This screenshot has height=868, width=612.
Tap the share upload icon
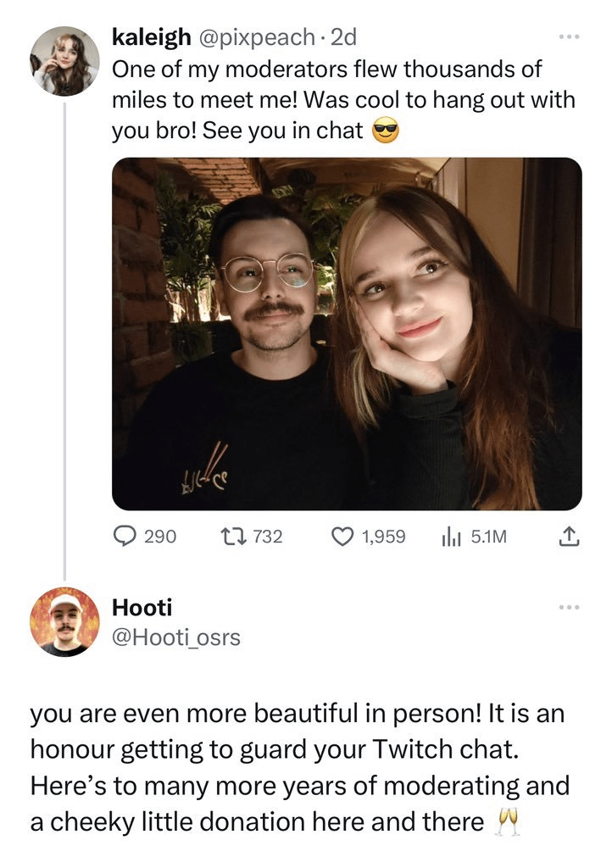pyautogui.click(x=570, y=537)
